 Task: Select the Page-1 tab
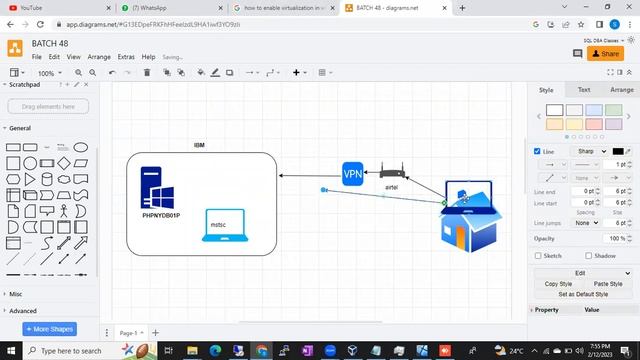click(x=131, y=333)
